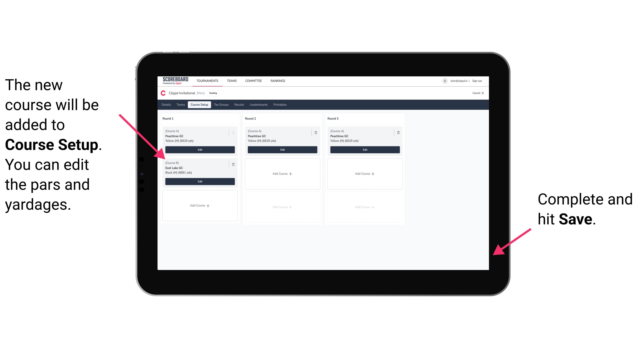Select the Teams tab
644x346 pixels.
(180, 105)
